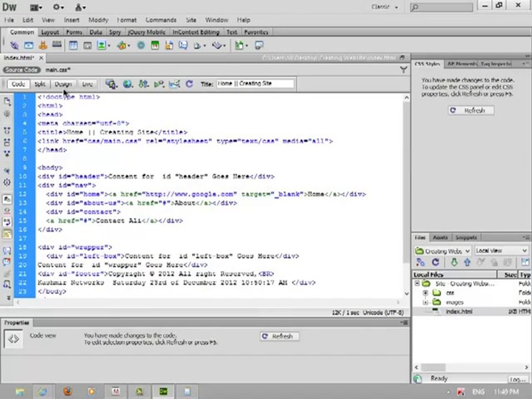Insert an Email Link

(29, 45)
